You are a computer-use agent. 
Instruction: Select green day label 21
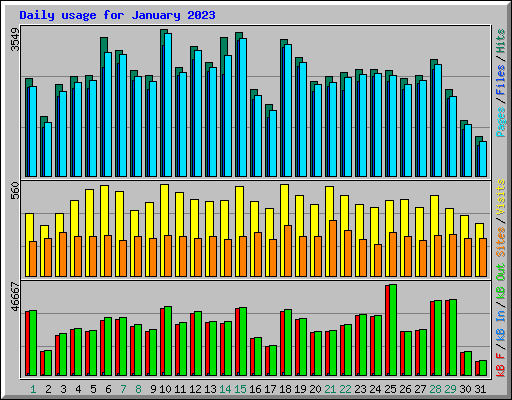(x=330, y=389)
